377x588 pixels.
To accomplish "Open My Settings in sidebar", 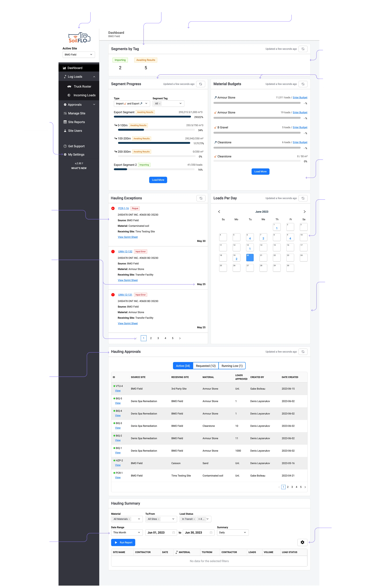I will (76, 155).
